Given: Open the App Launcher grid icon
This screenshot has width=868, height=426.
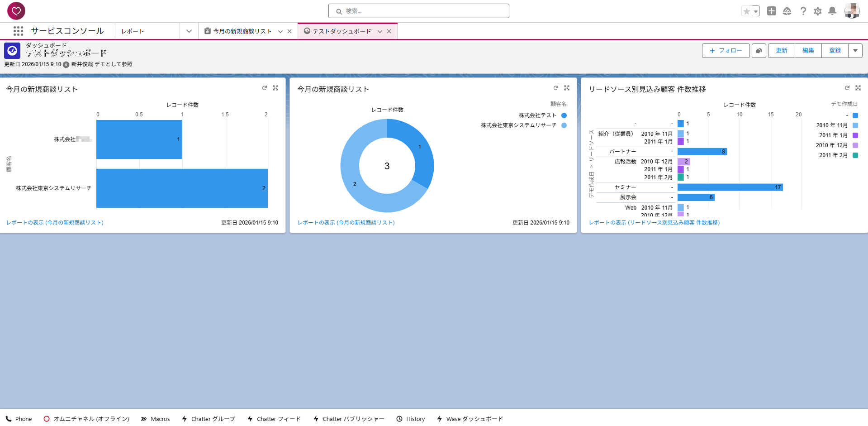Looking at the screenshot, I should coord(18,31).
